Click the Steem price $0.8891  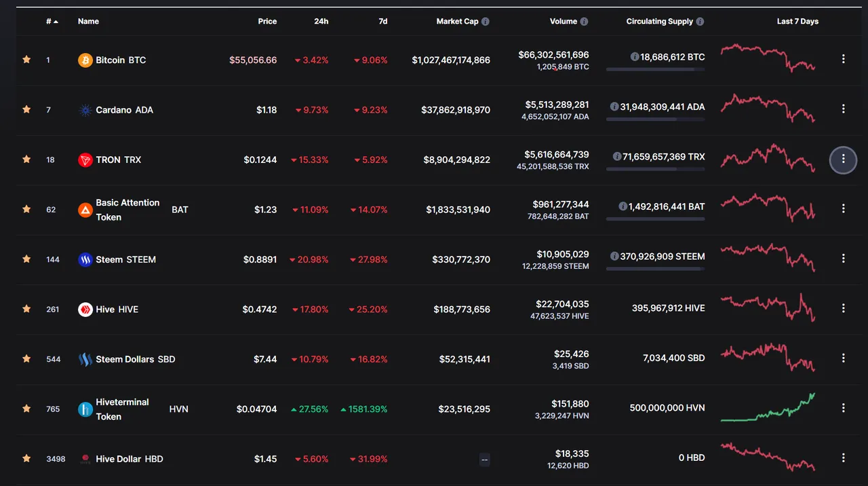260,260
